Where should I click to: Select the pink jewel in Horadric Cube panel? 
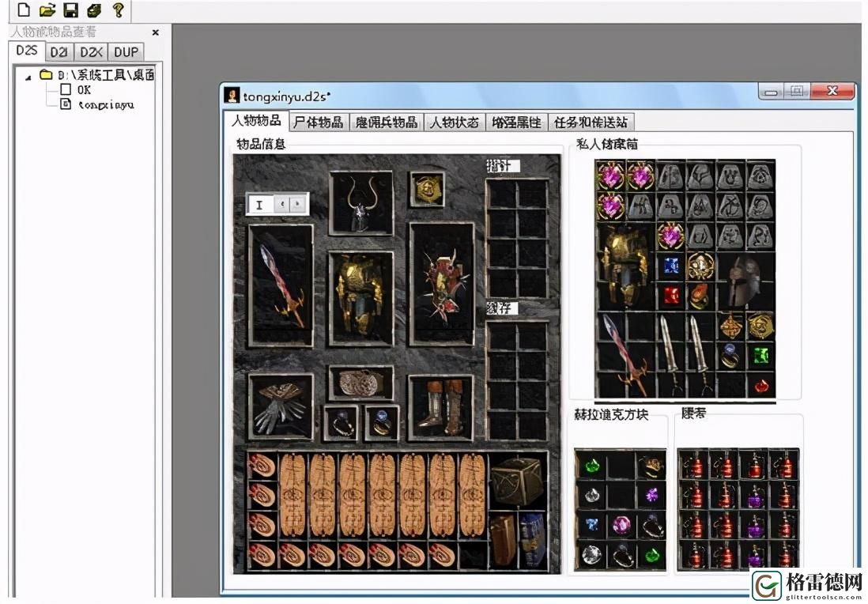point(621,524)
